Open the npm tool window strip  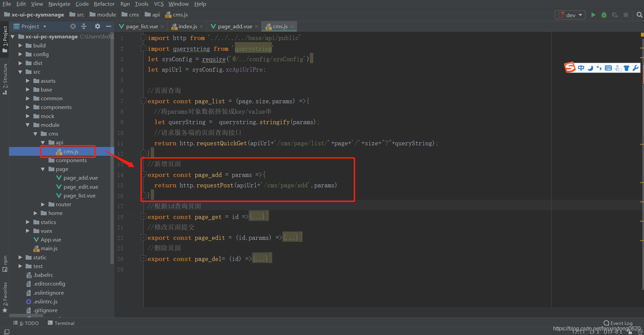(x=5, y=264)
